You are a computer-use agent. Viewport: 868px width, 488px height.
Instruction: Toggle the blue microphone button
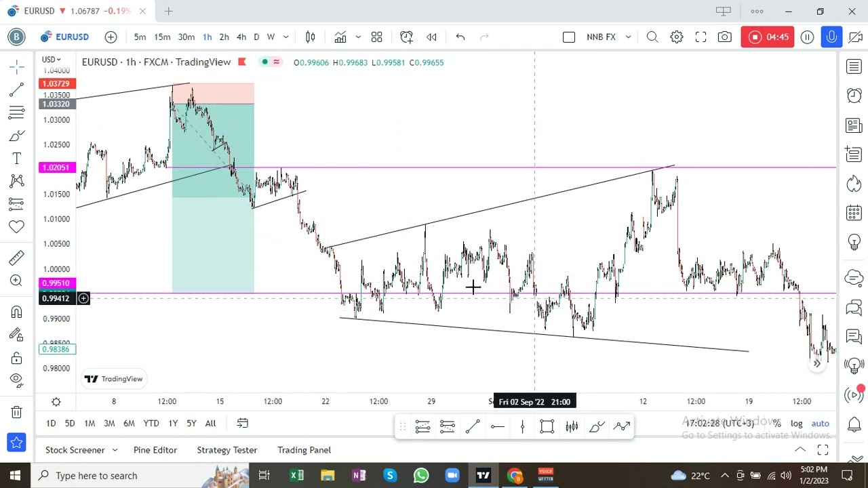(x=832, y=37)
